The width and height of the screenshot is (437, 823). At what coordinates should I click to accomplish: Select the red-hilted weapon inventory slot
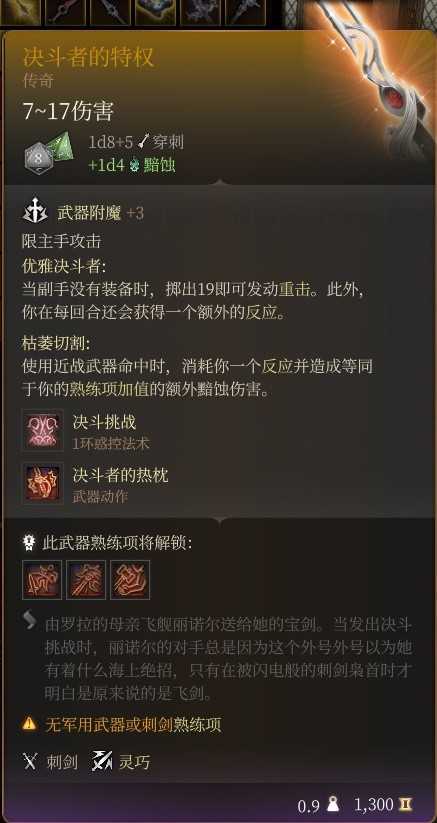click(x=65, y=12)
